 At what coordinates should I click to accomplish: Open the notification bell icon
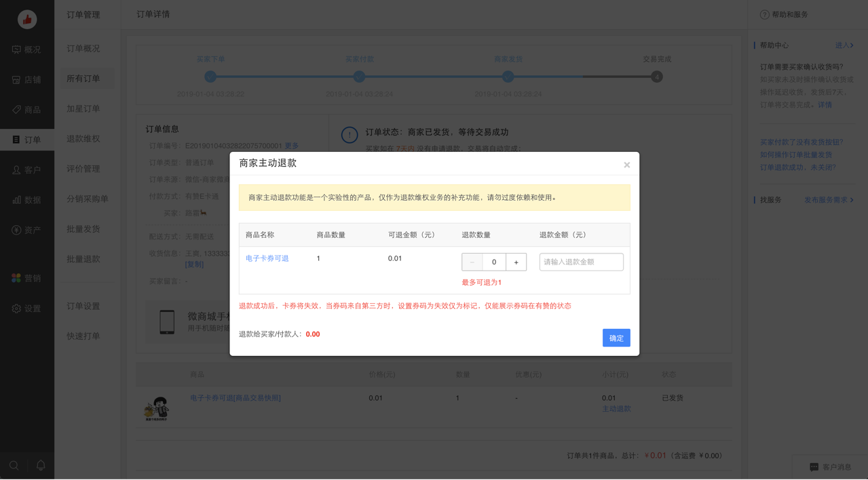(41, 465)
